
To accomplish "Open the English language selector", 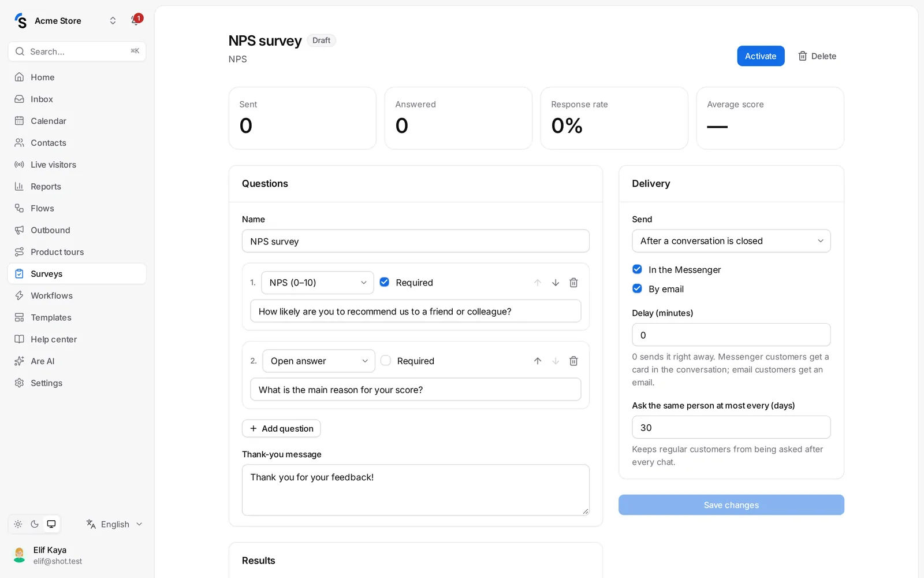I will (x=114, y=524).
